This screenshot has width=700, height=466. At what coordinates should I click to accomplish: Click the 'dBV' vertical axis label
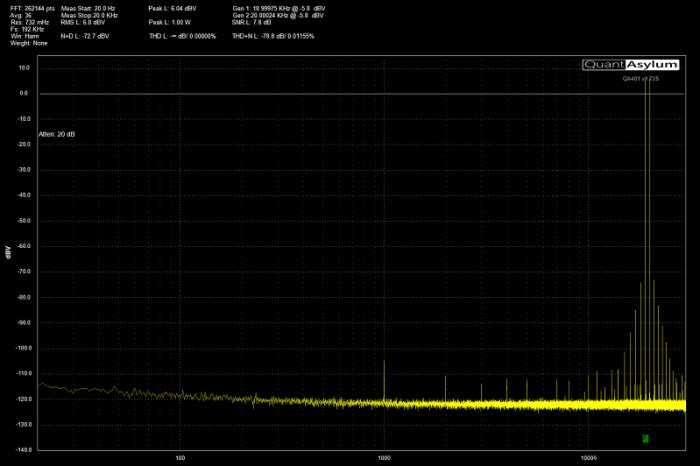pos(8,252)
